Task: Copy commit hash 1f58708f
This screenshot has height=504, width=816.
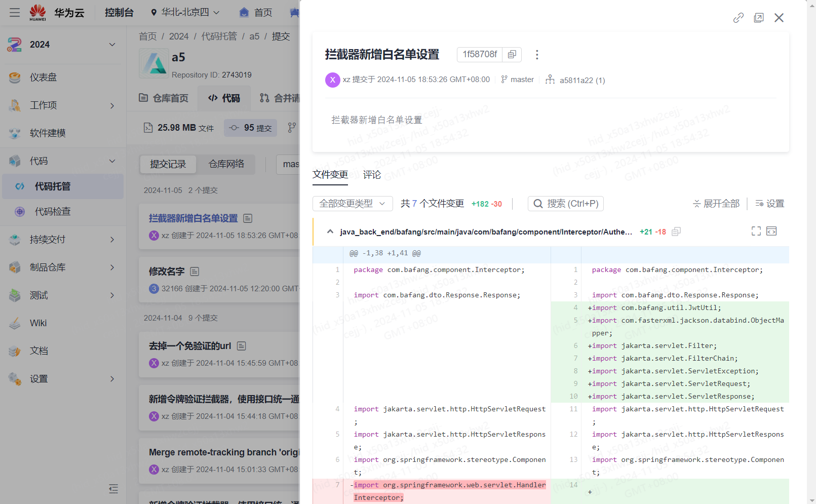Action: [x=512, y=54]
